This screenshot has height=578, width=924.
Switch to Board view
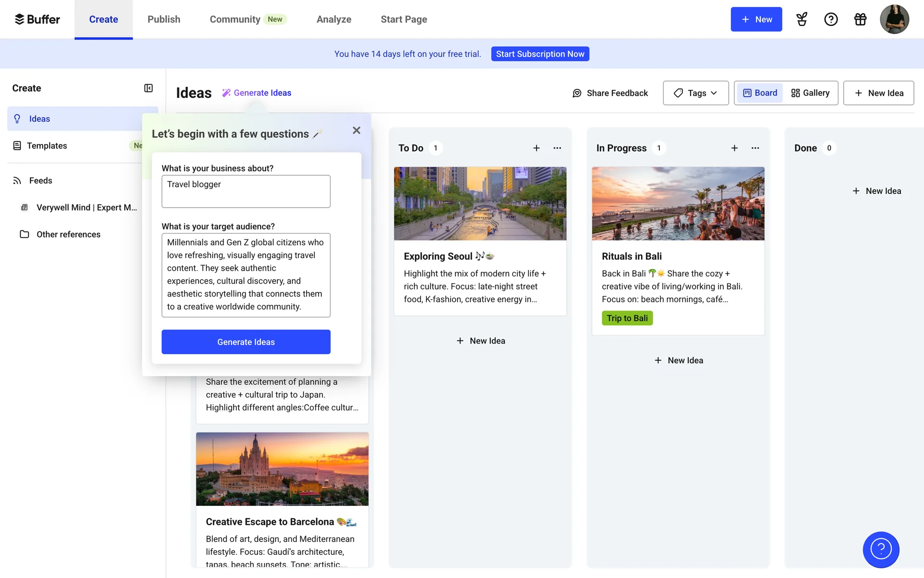point(760,93)
